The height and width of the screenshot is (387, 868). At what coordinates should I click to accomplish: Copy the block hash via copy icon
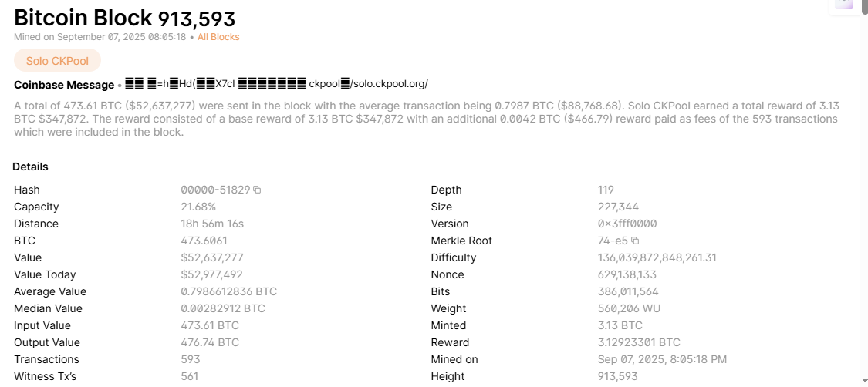click(x=258, y=190)
